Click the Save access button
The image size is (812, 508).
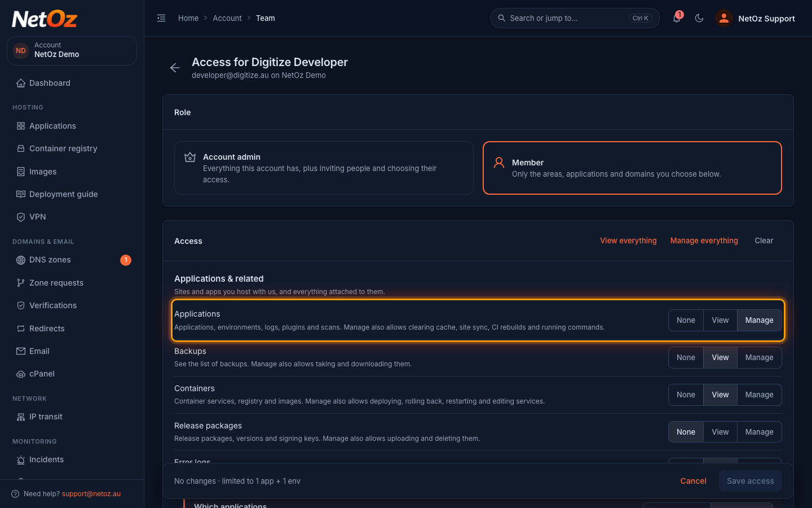pyautogui.click(x=751, y=481)
